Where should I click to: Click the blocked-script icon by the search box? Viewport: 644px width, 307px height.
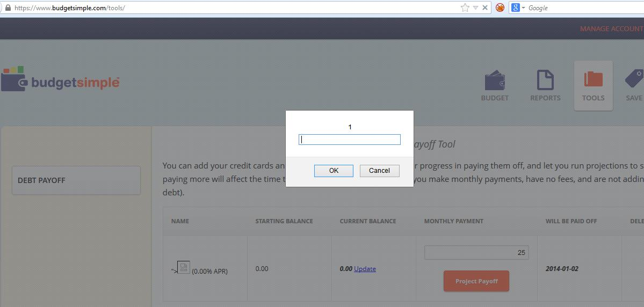(x=500, y=8)
